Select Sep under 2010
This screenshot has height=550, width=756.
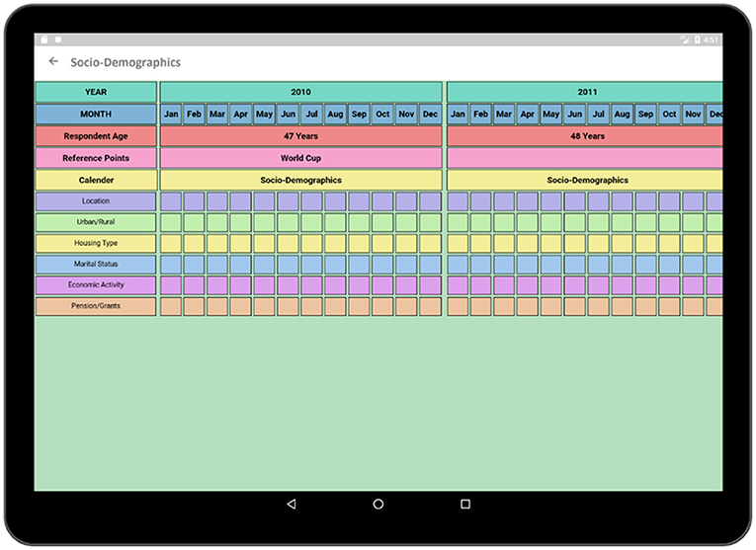pos(359,115)
